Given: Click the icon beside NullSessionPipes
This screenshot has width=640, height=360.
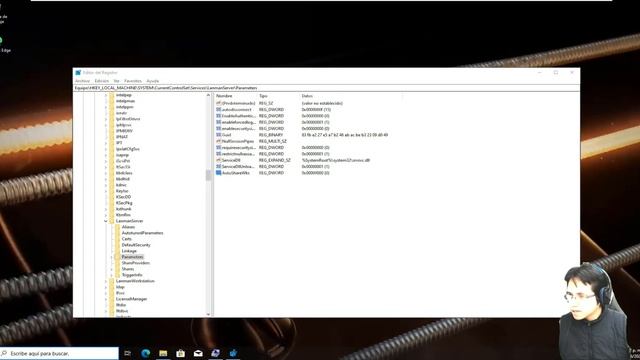Looking at the screenshot, I should click(x=218, y=141).
